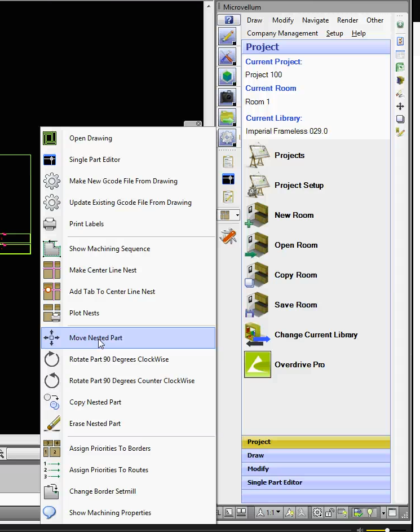The width and height of the screenshot is (420, 532).
Task: Click the Swiss army knife tools icon
Action: (x=228, y=236)
